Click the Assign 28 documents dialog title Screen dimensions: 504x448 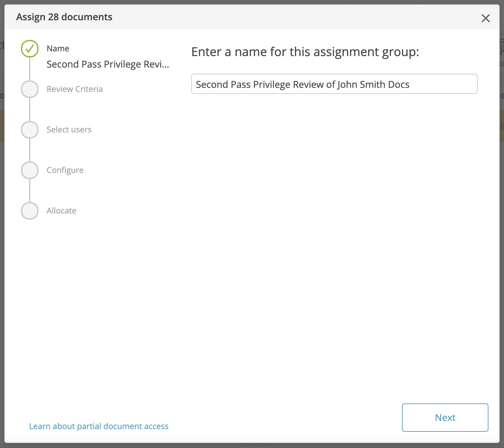[64, 17]
